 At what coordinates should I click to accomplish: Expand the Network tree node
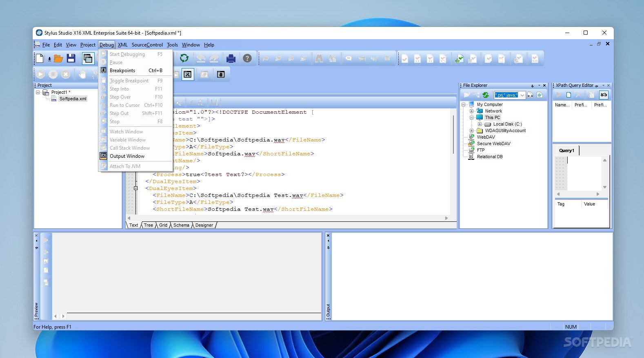tap(471, 111)
